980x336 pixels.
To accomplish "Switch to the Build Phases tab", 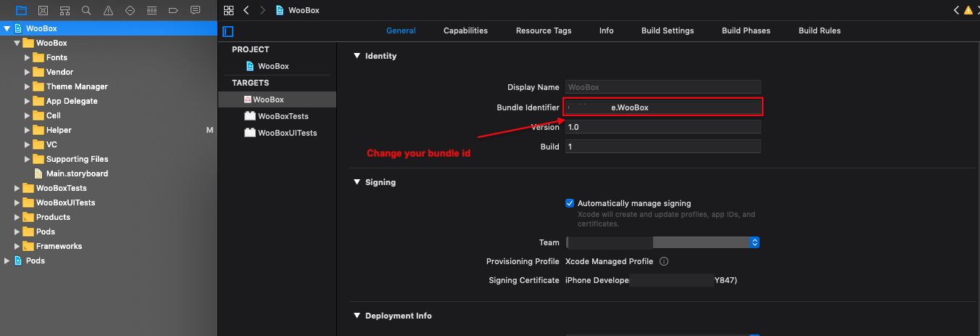I will point(746,30).
